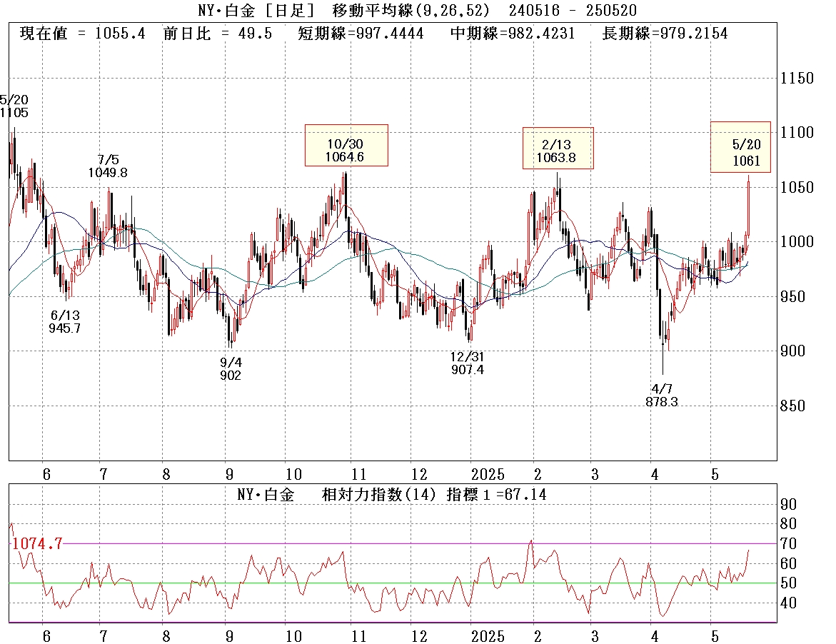Select the 2/13 1063.8 highlighted peak box
Image resolution: width=836 pixels, height=644 pixels.
[x=558, y=149]
